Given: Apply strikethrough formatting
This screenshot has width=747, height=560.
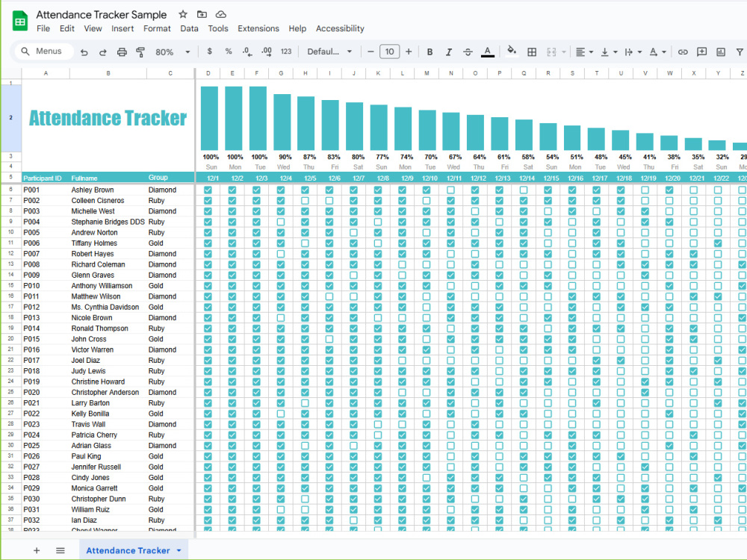Looking at the screenshot, I should 468,52.
